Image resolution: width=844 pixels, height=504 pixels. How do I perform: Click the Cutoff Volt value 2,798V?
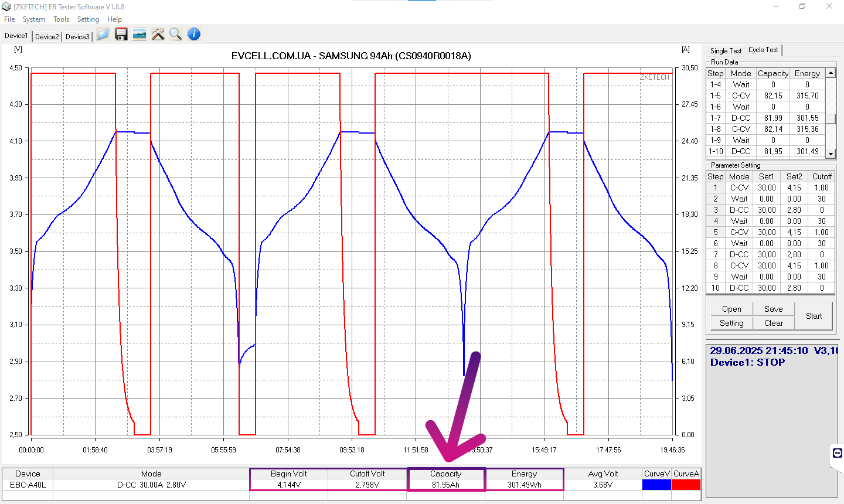[x=367, y=485]
